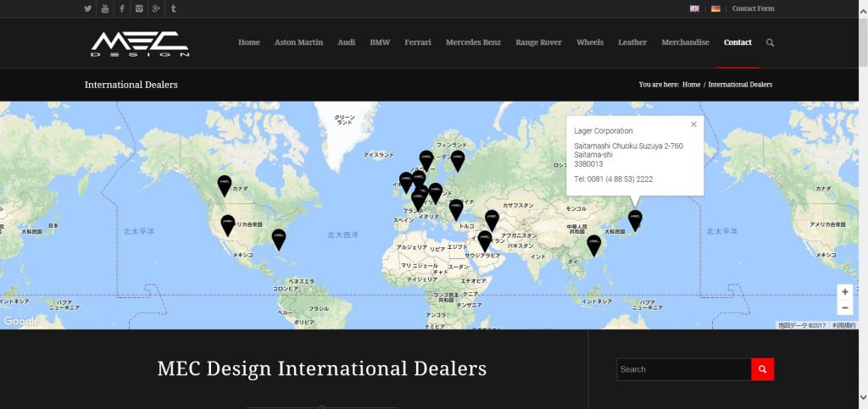Open the YouTube social icon
868x409 pixels.
click(x=105, y=8)
